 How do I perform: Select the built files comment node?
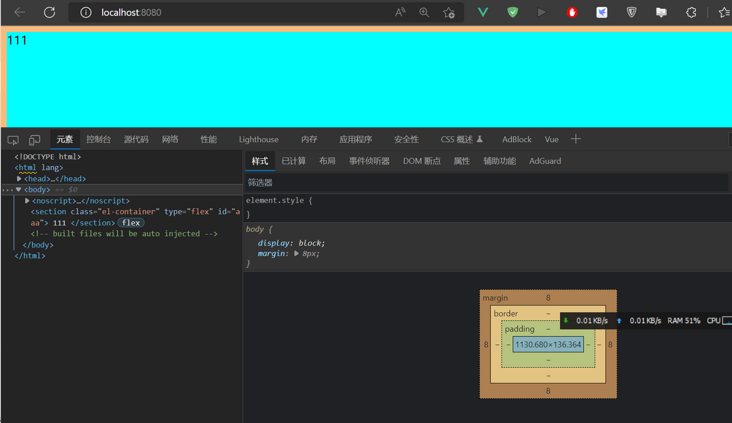(124, 233)
